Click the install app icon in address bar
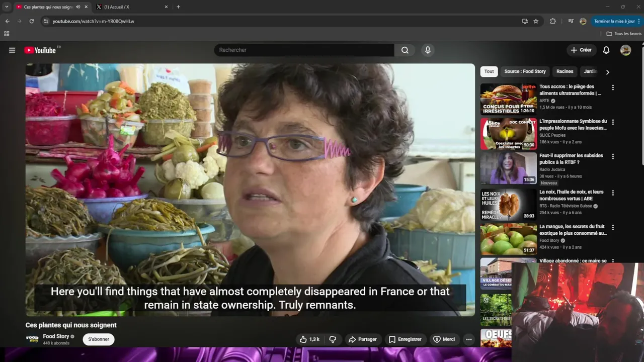This screenshot has height=362, width=644. tap(525, 21)
